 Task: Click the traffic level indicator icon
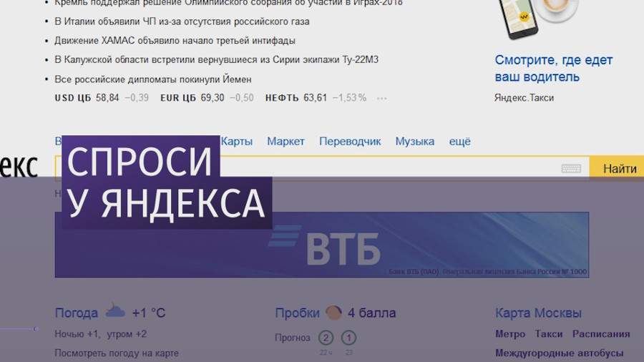tap(333, 313)
